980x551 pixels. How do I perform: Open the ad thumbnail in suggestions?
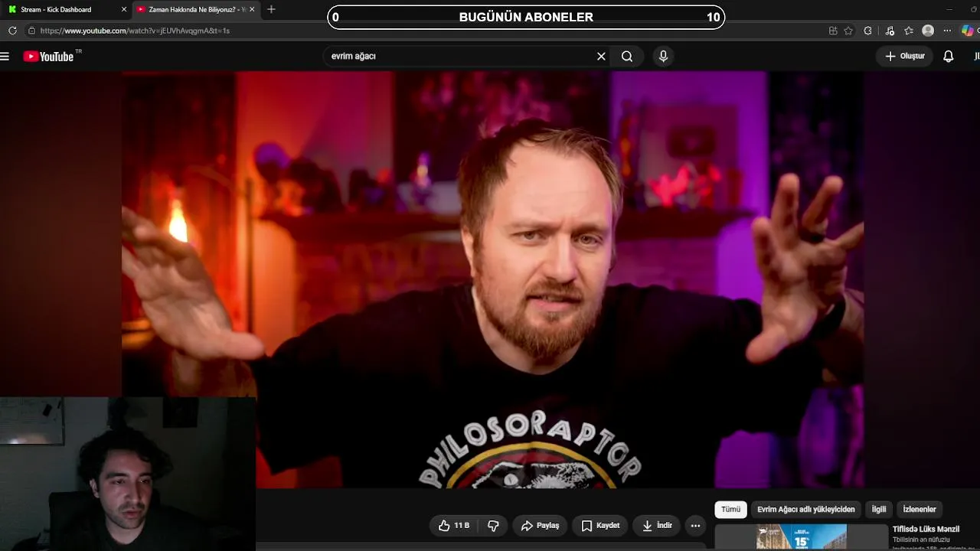tap(801, 537)
